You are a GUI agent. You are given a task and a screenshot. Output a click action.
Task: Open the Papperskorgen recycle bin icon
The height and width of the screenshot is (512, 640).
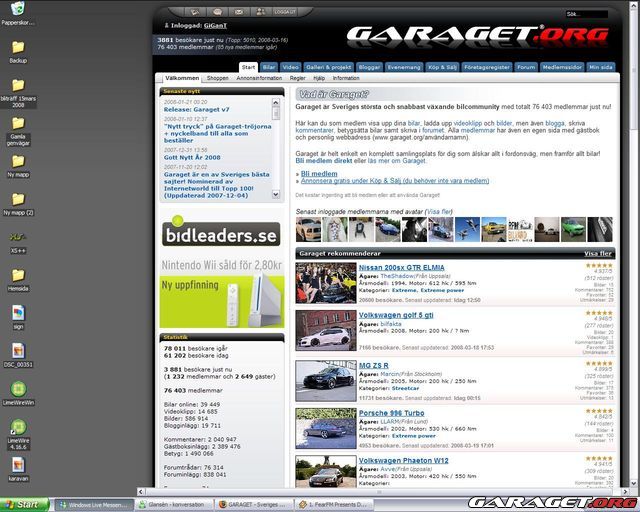(x=18, y=13)
